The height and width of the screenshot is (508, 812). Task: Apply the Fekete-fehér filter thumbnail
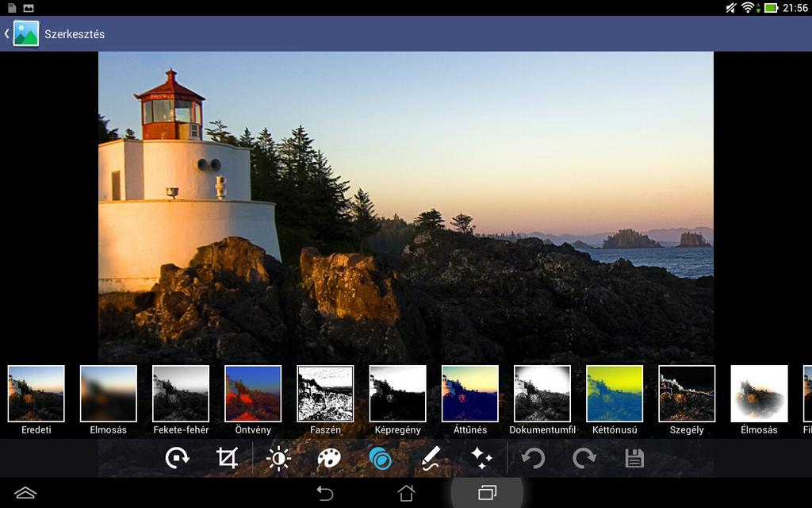pyautogui.click(x=181, y=394)
